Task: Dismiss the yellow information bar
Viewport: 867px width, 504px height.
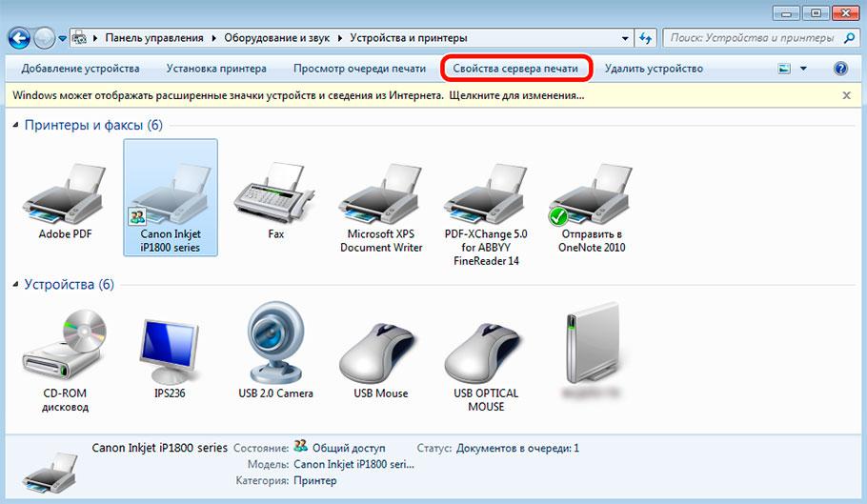Action: pyautogui.click(x=846, y=95)
